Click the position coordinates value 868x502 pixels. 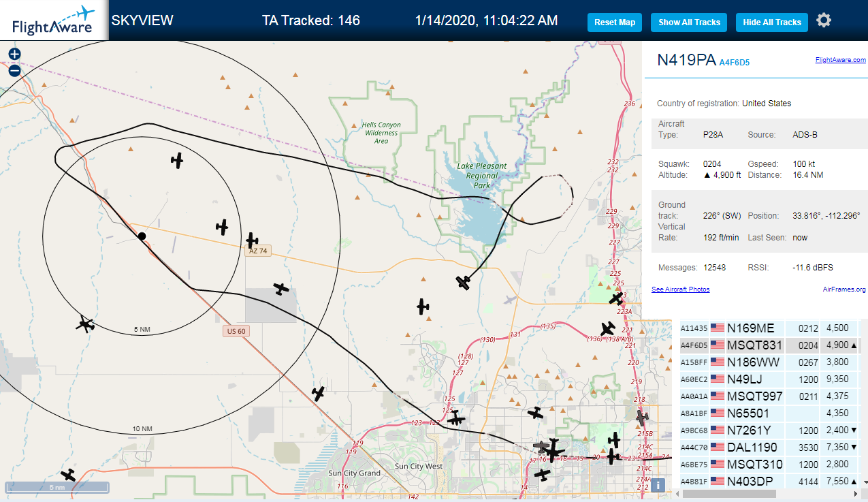click(826, 216)
